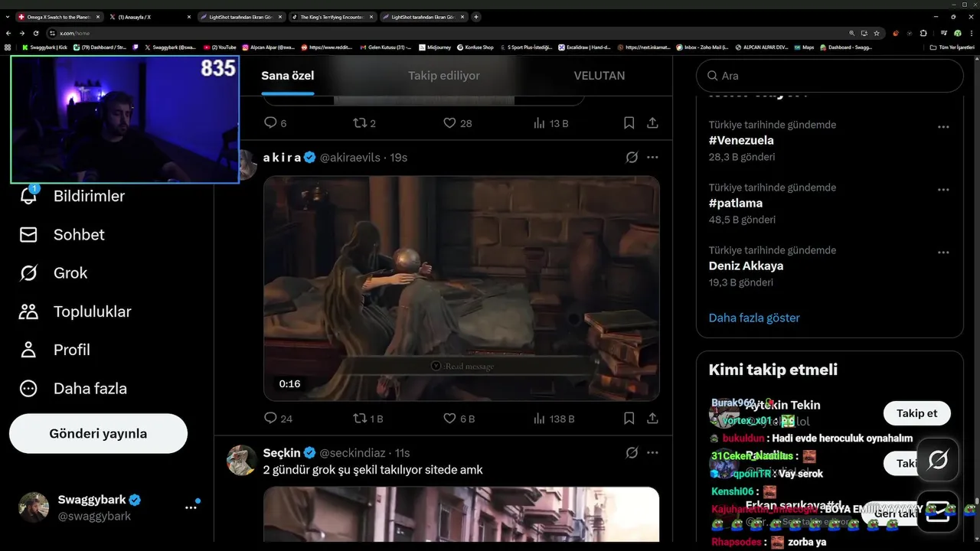Open the Midjourney bookmark
The height and width of the screenshot is (551, 980).
coord(434,47)
